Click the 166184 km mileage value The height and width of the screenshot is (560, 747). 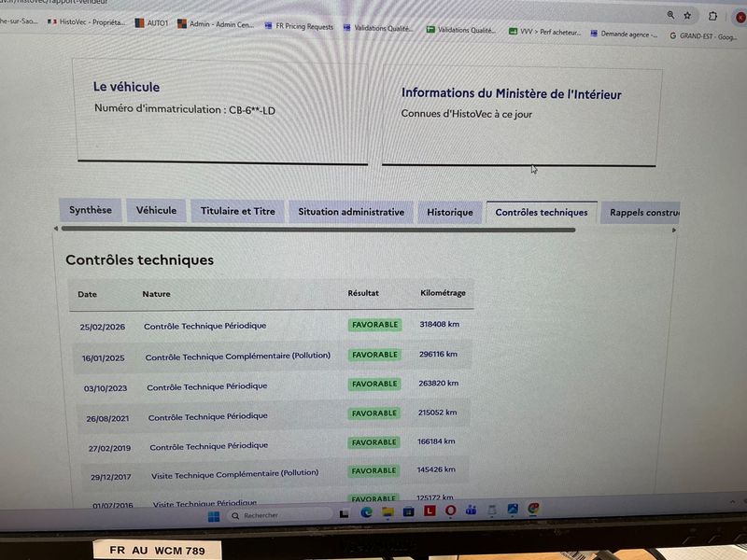click(436, 441)
